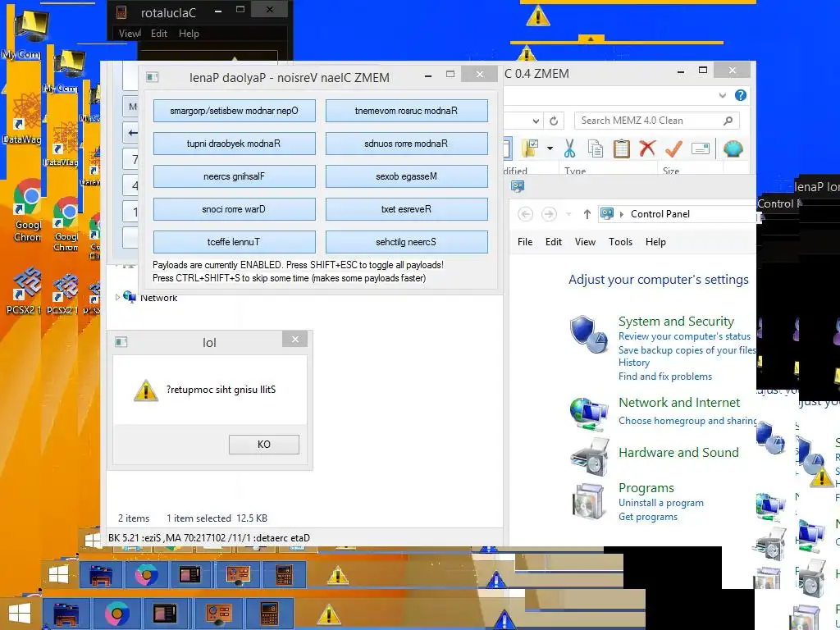Viewport: 840px width, 630px height.
Task: Toggle the 'sexob egasseM' payload
Action: (407, 176)
